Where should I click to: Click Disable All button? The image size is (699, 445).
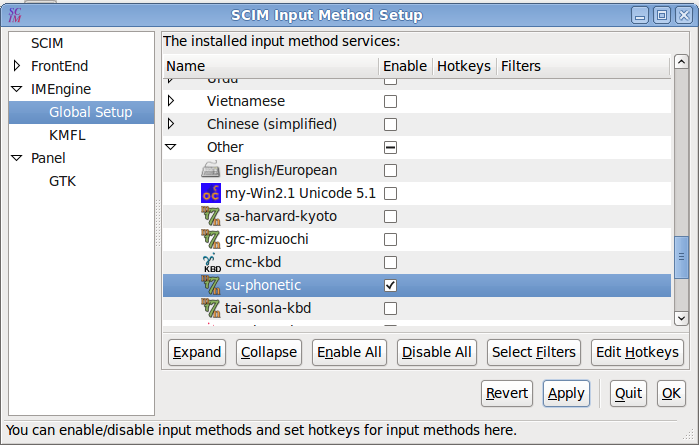(x=437, y=352)
